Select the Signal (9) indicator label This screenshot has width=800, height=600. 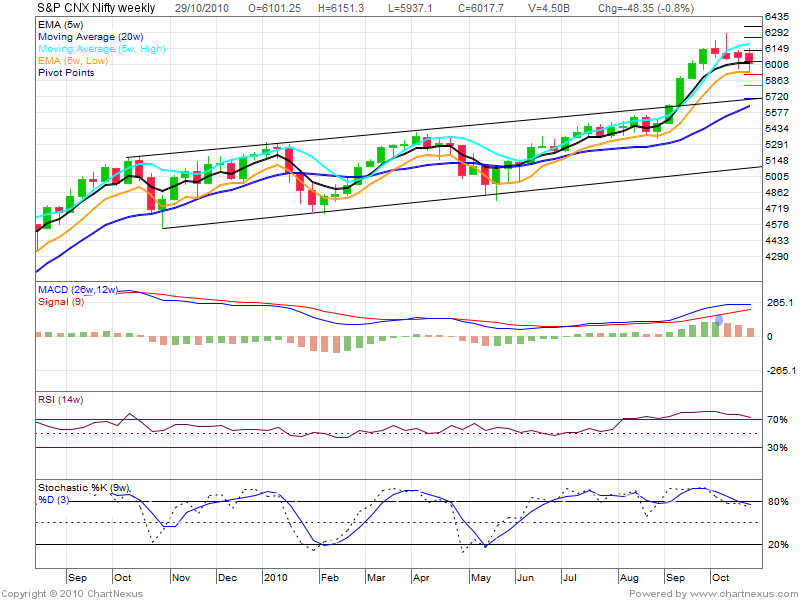coord(59,301)
